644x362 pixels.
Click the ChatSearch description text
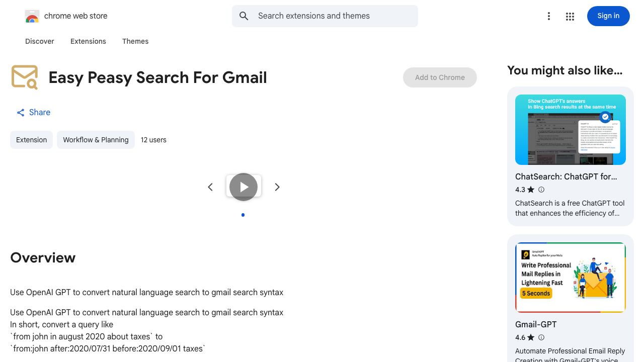[x=570, y=208]
